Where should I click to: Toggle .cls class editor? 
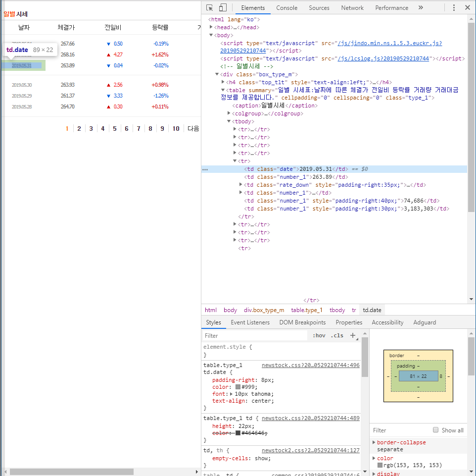point(337,335)
